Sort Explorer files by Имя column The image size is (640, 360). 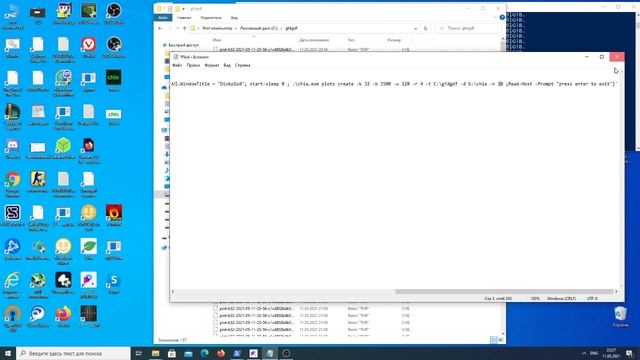217,40
